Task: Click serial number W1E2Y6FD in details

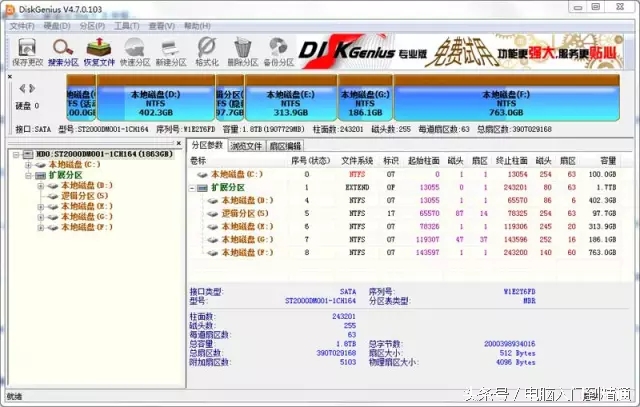Action: point(519,292)
